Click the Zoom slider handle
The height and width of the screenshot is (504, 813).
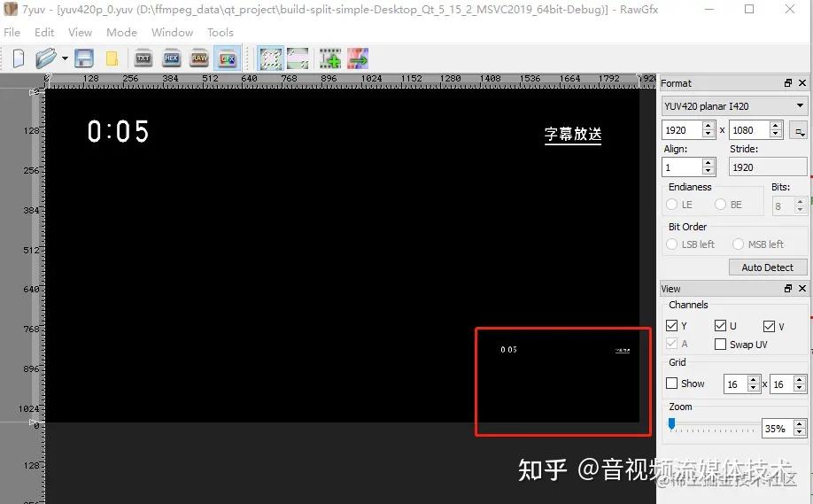pos(671,424)
